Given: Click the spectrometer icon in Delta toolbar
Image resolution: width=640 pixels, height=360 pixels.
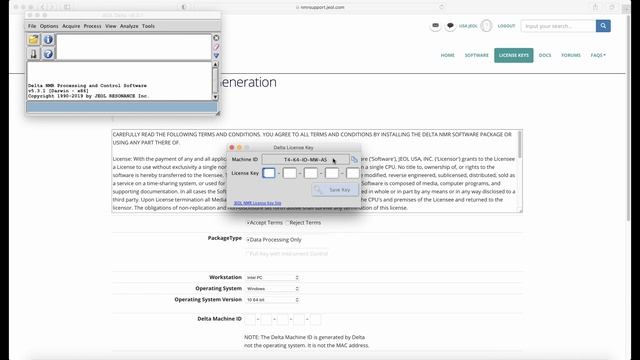Looking at the screenshot, I should 33,53.
